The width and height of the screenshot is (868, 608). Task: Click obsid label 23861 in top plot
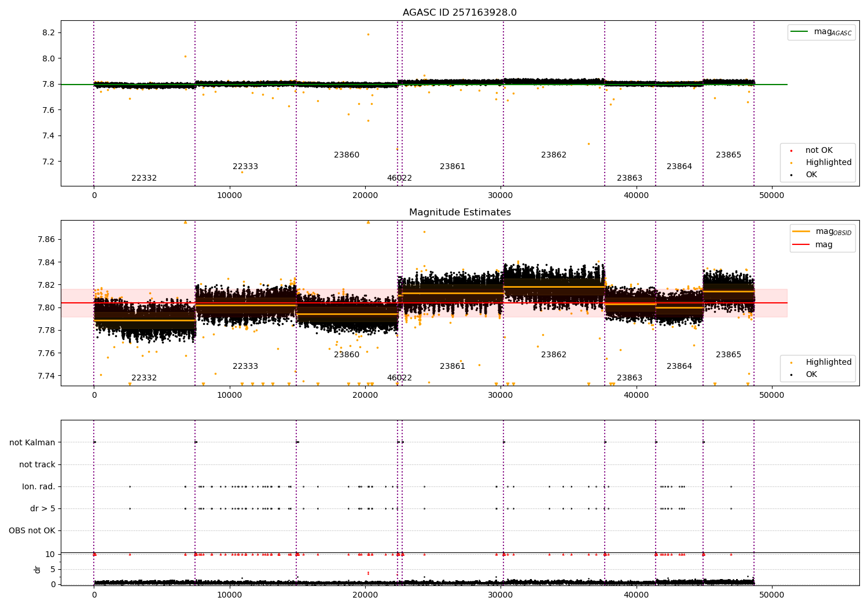point(453,167)
